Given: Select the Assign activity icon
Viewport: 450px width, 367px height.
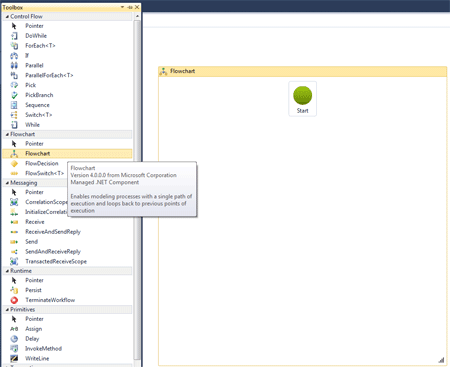Looking at the screenshot, I should (14, 329).
